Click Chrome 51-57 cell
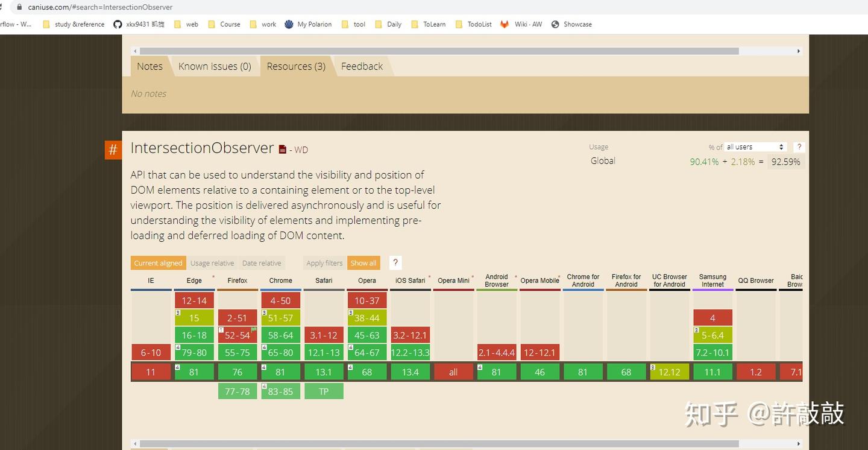 [x=281, y=318]
